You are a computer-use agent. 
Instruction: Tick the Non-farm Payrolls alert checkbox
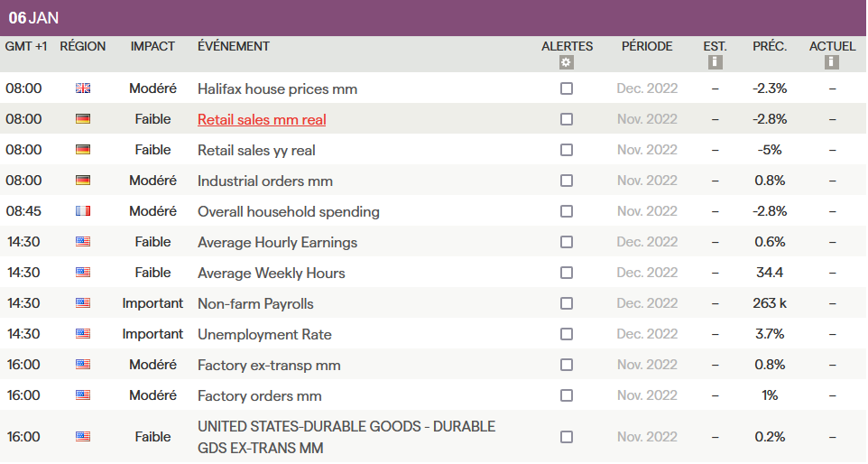pos(567,303)
